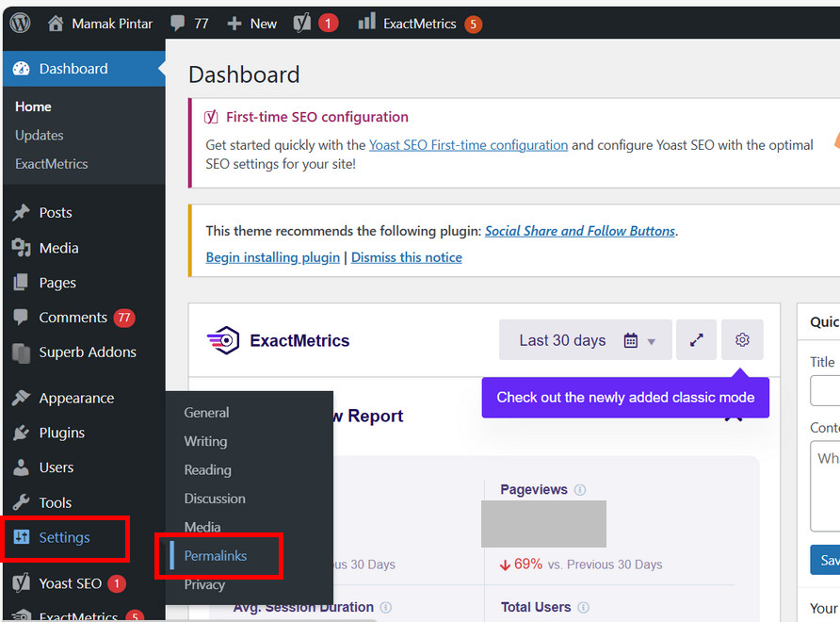Select the Dashboard menu item
This screenshot has height=622, width=840.
point(84,69)
